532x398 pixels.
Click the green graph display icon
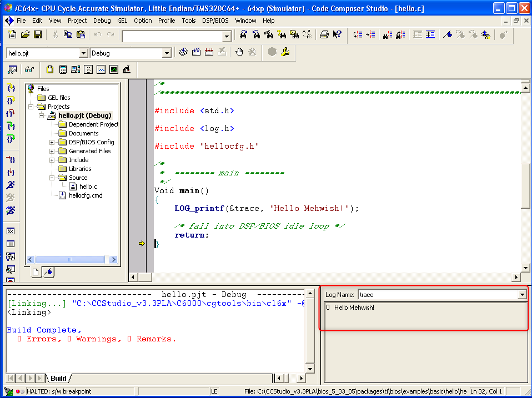coord(114,69)
